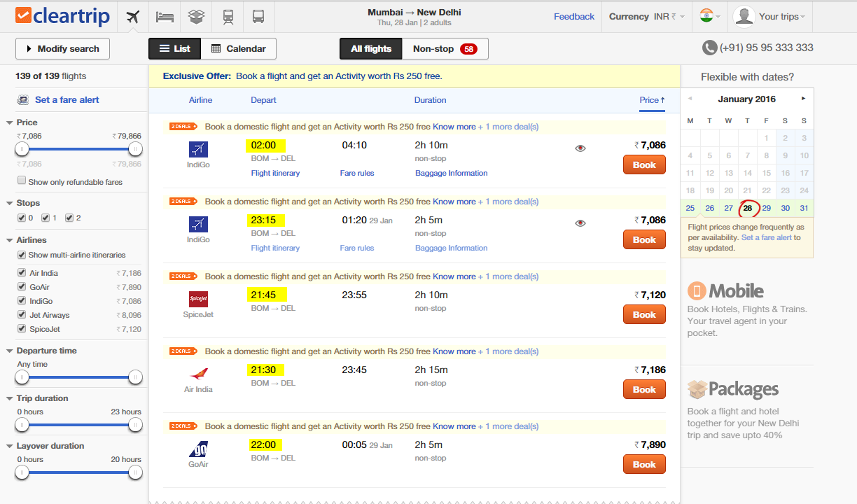The width and height of the screenshot is (857, 504).
Task: Uncheck the IndiGo airline filter
Action: coord(22,301)
